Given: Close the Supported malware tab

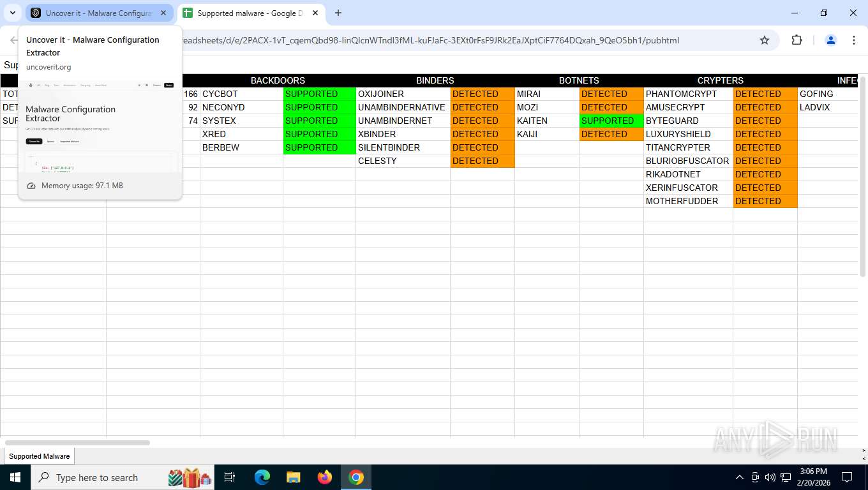Looking at the screenshot, I should click(315, 13).
